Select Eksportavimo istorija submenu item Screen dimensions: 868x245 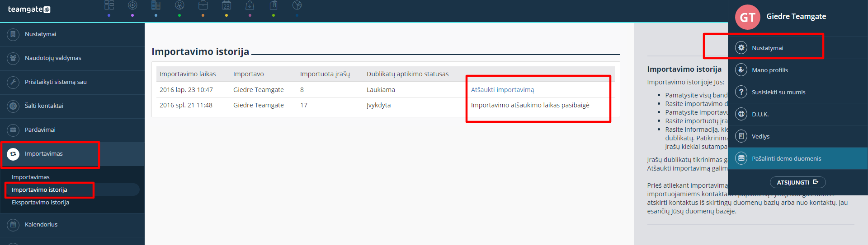pos(40,202)
